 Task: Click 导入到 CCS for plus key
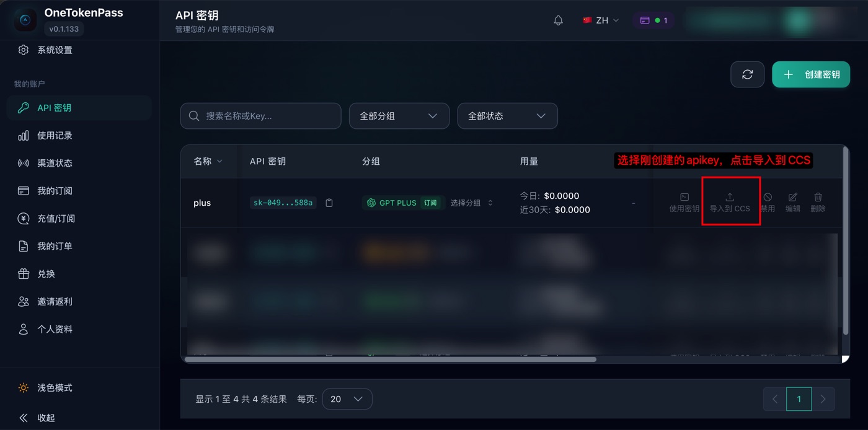tap(730, 203)
